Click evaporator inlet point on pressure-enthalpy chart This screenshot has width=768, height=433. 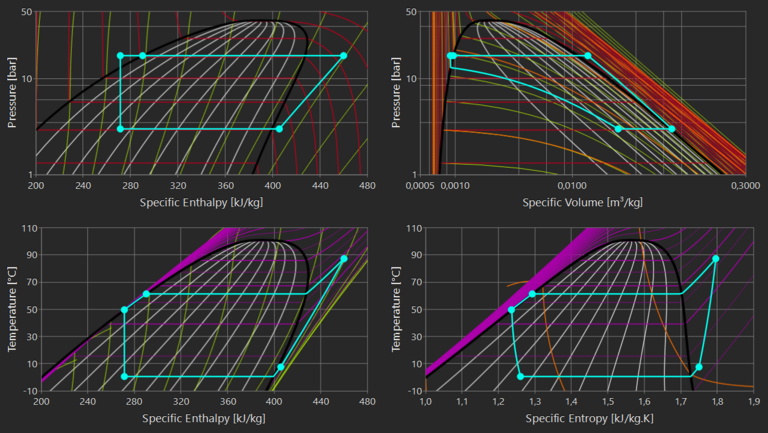click(120, 129)
